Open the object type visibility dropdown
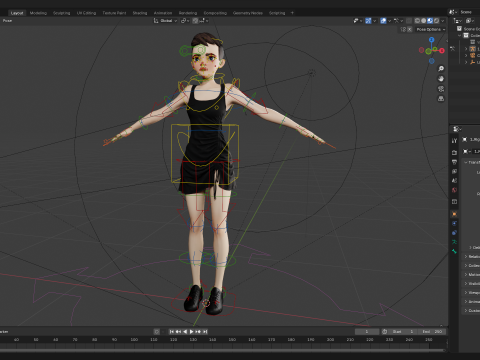480x360 pixels. pyautogui.click(x=358, y=21)
